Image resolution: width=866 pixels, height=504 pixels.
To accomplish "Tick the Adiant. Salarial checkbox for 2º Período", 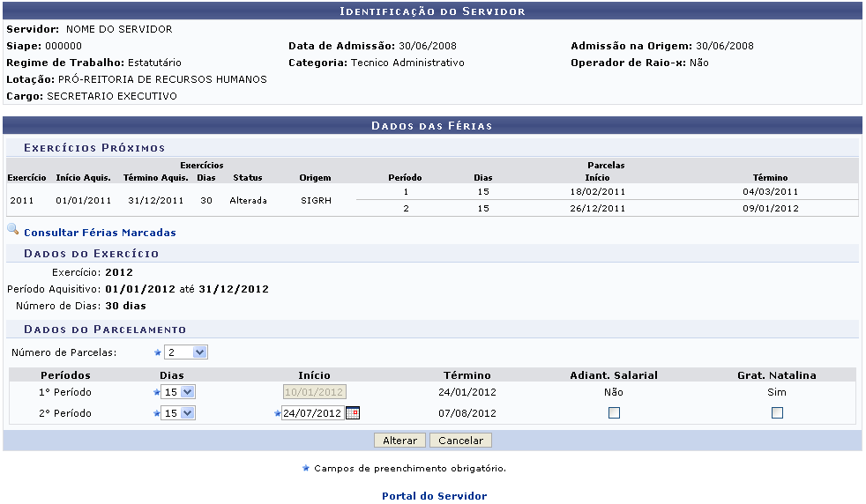I will (615, 412).
